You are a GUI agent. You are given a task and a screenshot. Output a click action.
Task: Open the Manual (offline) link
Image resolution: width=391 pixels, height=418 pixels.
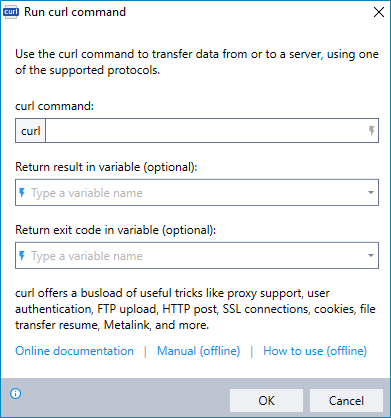(198, 351)
